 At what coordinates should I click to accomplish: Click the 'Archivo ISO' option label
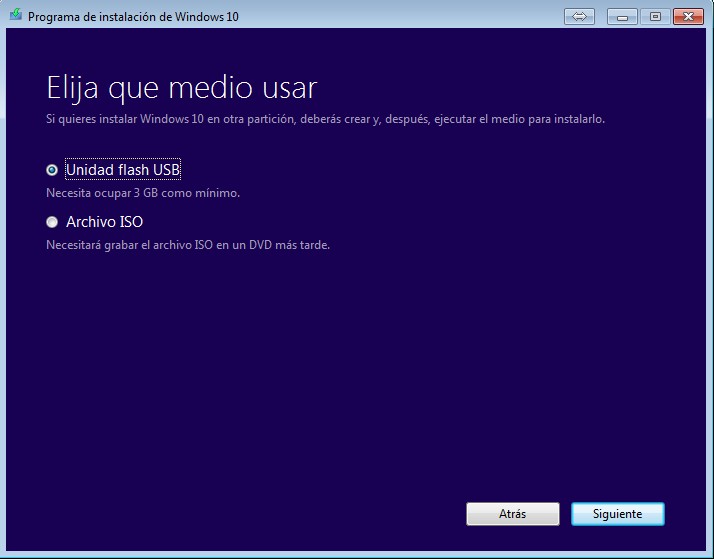point(104,222)
